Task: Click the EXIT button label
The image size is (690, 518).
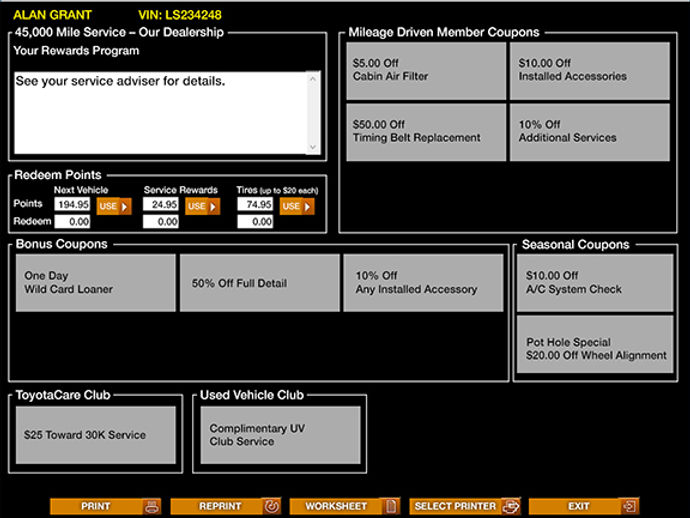Action: tap(578, 506)
